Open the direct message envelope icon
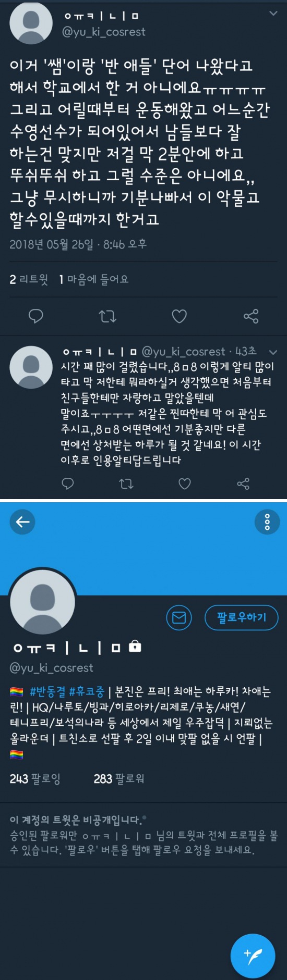Image resolution: width=287 pixels, height=980 pixels. [179, 617]
